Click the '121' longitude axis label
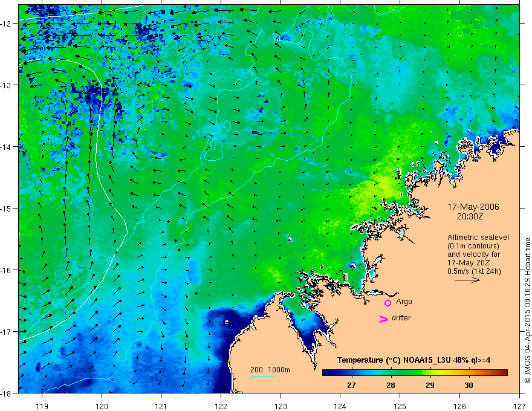532x411 pixels. point(161,406)
